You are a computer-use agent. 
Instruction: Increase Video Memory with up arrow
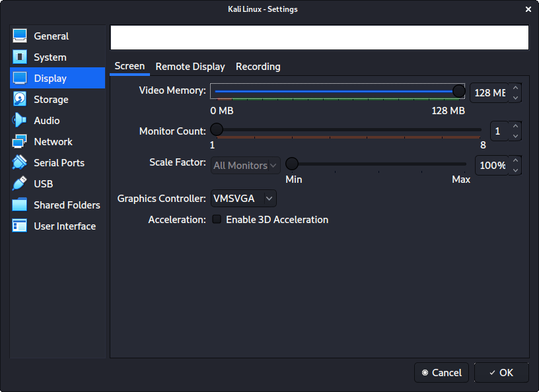click(515, 88)
